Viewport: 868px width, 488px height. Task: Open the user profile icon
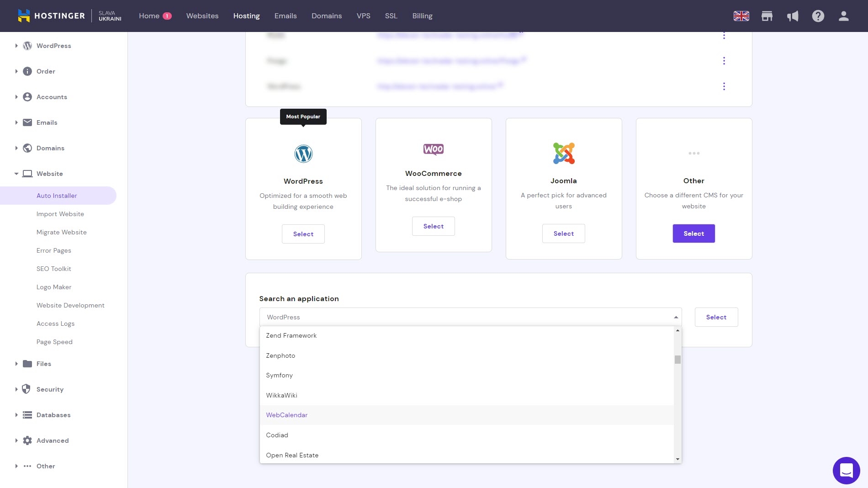pyautogui.click(x=844, y=16)
